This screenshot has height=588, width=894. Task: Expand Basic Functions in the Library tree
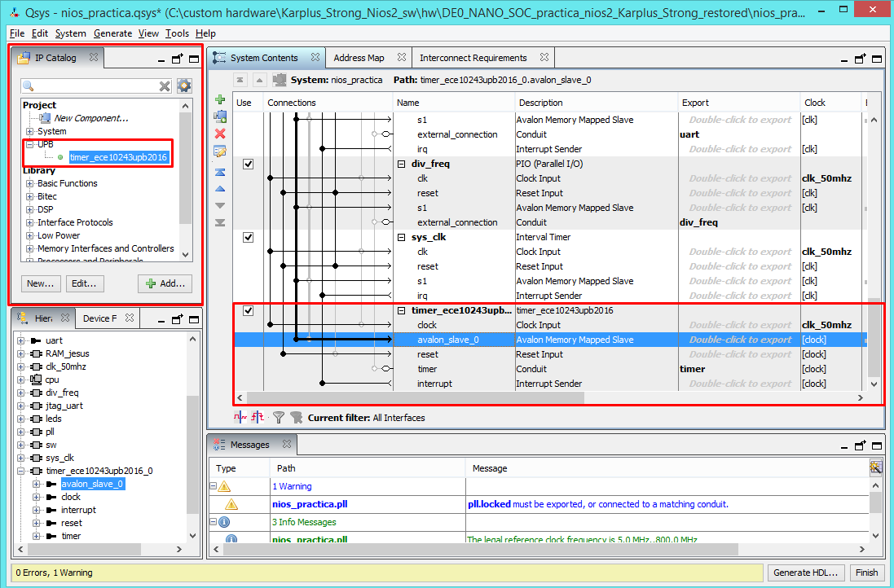click(x=29, y=183)
